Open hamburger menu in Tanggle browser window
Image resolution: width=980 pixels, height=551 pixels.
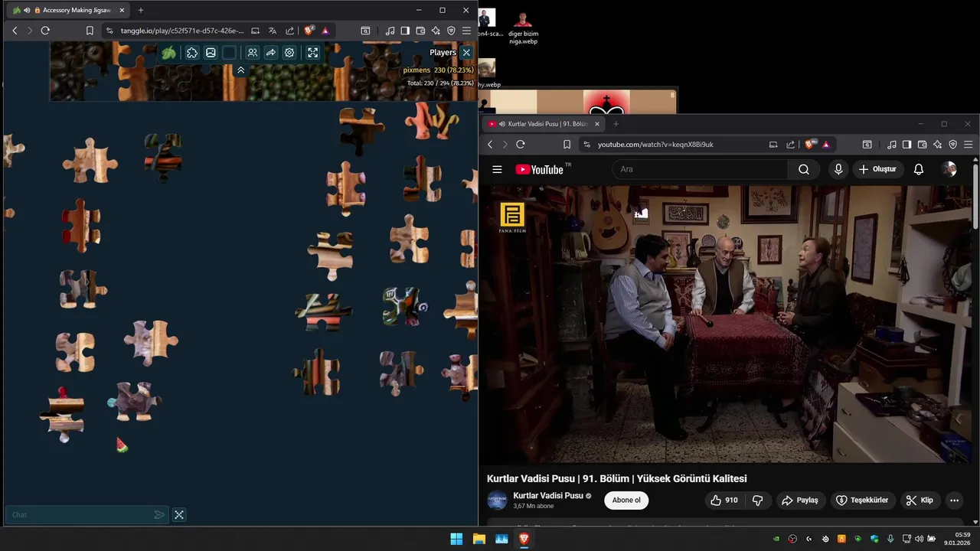(x=466, y=31)
